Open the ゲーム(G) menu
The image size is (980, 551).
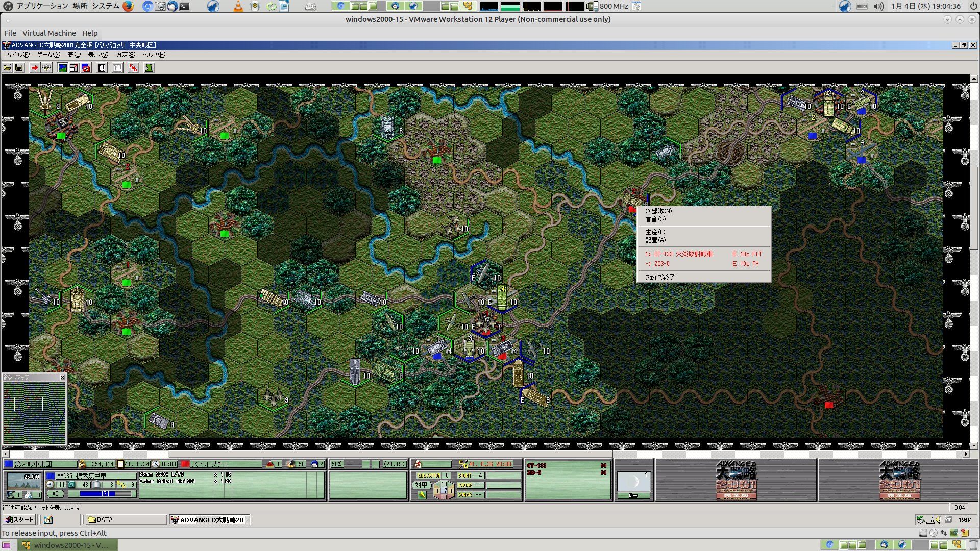coord(48,55)
